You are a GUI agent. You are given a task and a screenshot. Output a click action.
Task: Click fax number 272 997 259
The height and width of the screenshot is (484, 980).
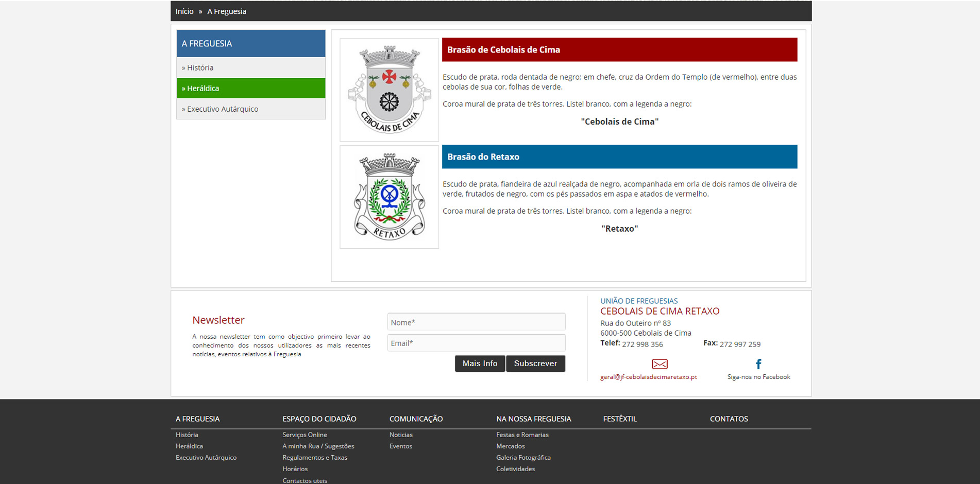click(x=740, y=344)
